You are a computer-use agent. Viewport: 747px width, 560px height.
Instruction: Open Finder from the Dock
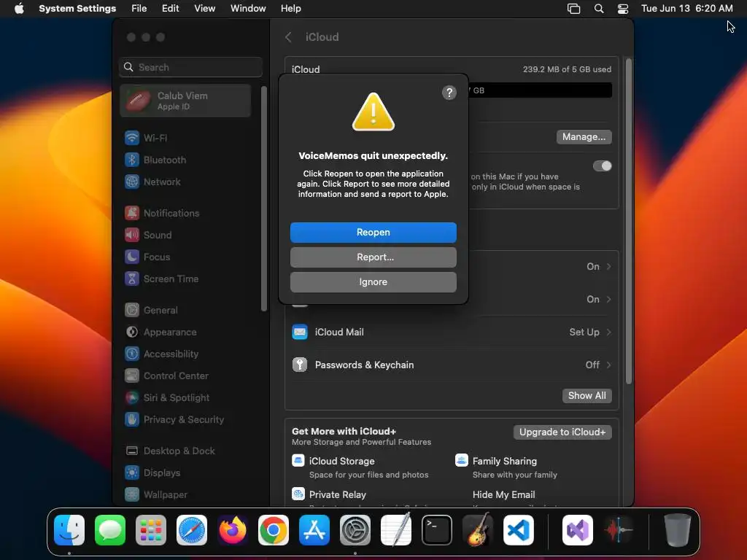[x=69, y=530]
